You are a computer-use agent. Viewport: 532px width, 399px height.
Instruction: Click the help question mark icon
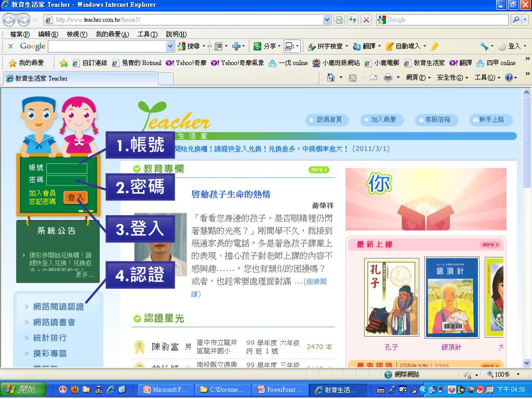509,78
